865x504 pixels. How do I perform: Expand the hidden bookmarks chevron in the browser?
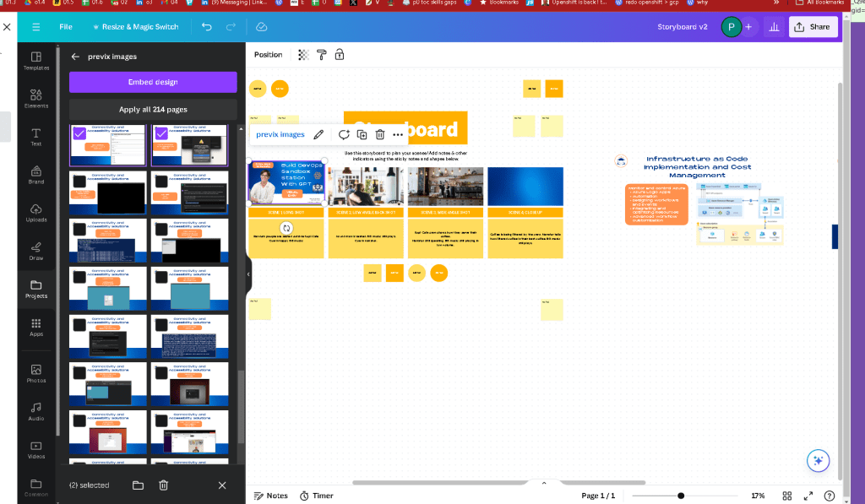(x=776, y=3)
